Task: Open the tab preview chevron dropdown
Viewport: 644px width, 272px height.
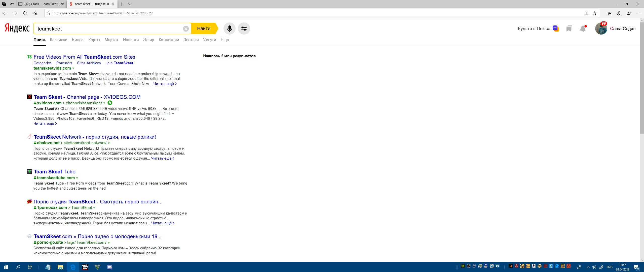Action: coord(130,4)
